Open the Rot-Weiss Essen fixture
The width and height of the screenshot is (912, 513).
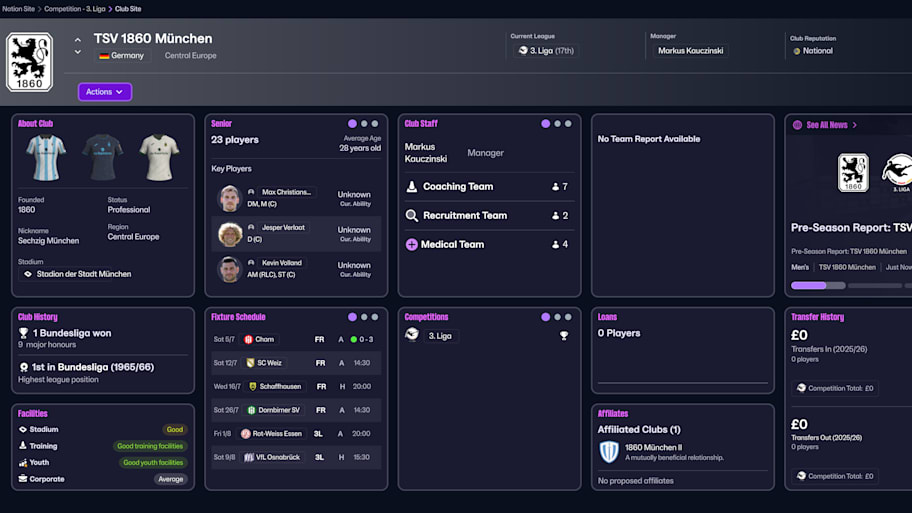coord(296,433)
